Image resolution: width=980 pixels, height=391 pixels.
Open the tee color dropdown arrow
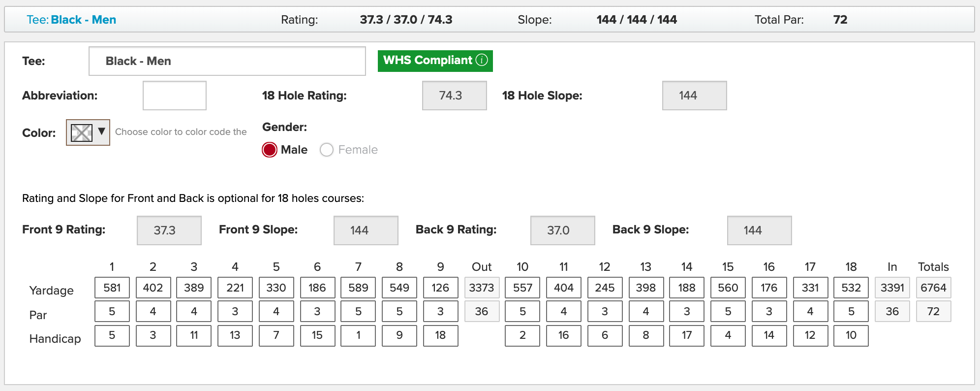pos(101,131)
